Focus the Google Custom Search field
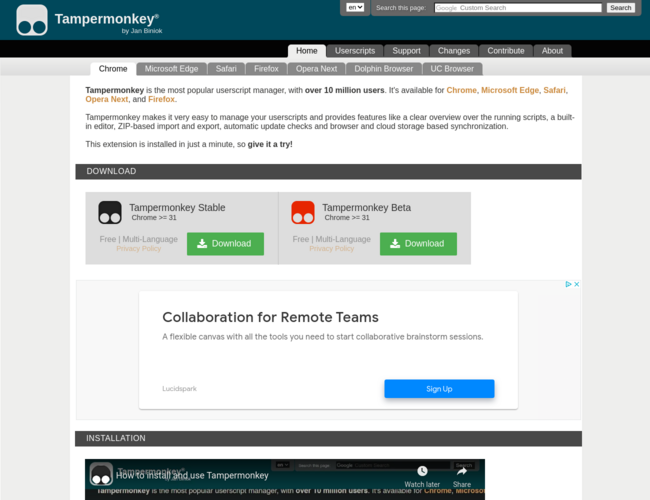The image size is (650, 500). click(518, 8)
